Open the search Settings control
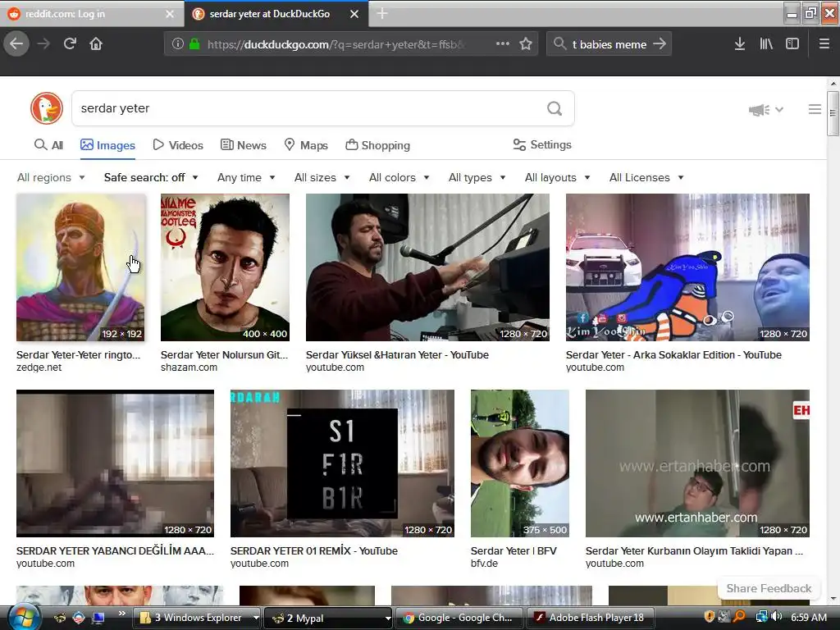 click(542, 144)
